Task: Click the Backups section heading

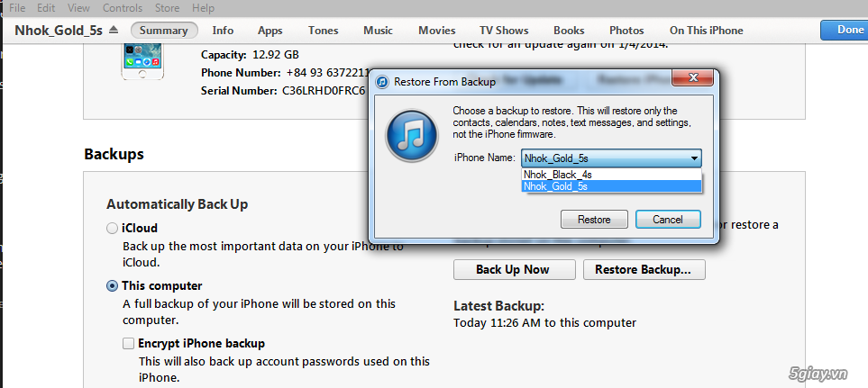Action: click(114, 154)
